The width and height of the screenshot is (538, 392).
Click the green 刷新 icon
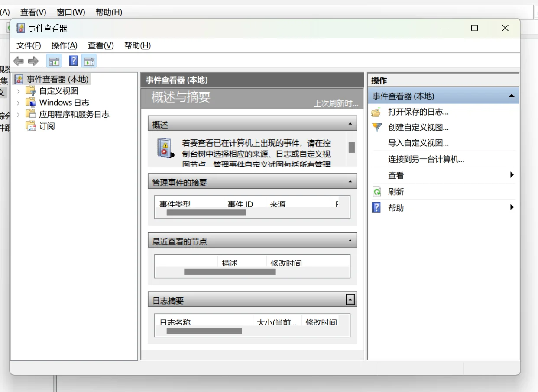(377, 192)
